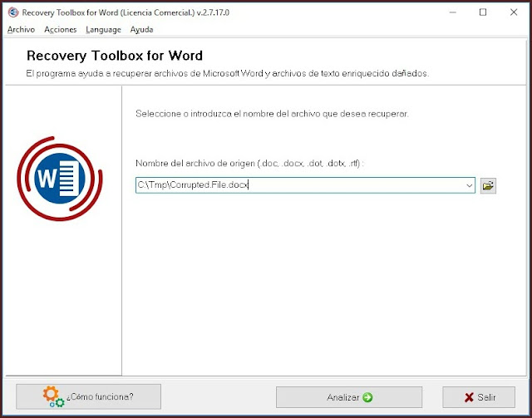Open the Ayuda menu

click(x=141, y=30)
